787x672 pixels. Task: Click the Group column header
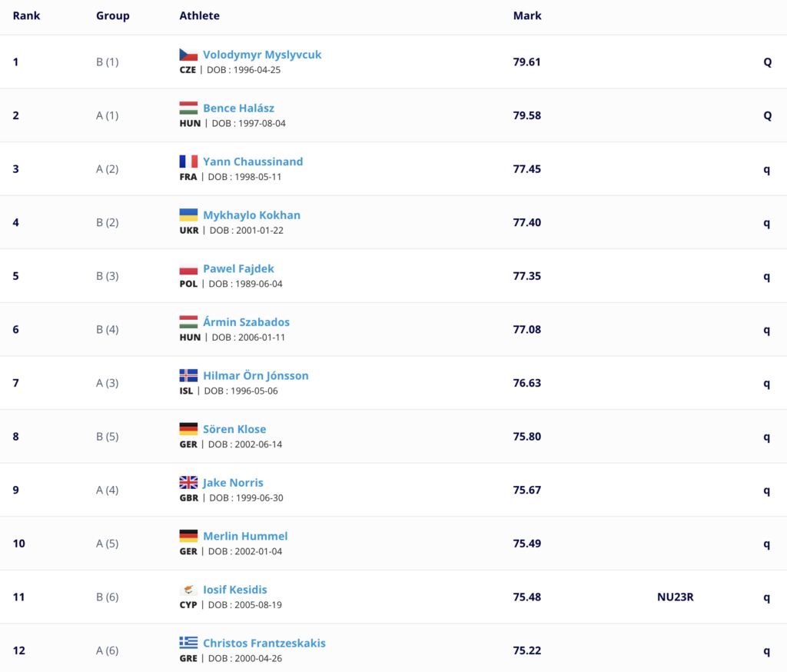112,15
